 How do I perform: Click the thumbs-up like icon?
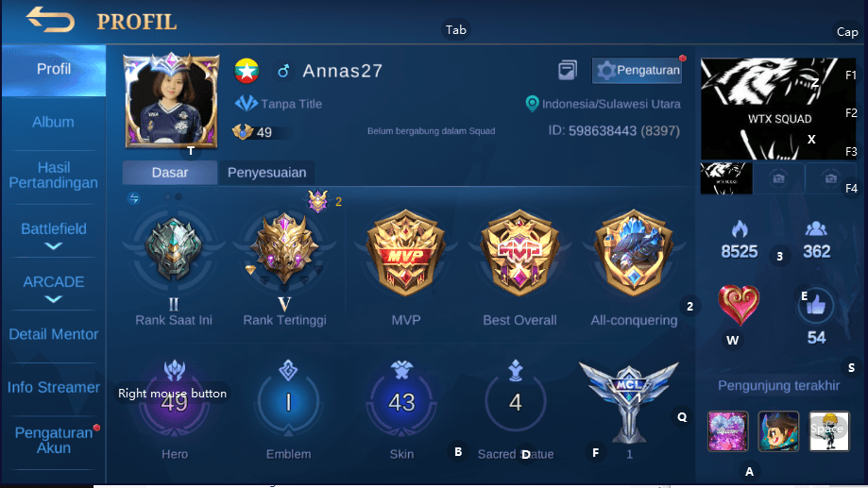point(816,305)
